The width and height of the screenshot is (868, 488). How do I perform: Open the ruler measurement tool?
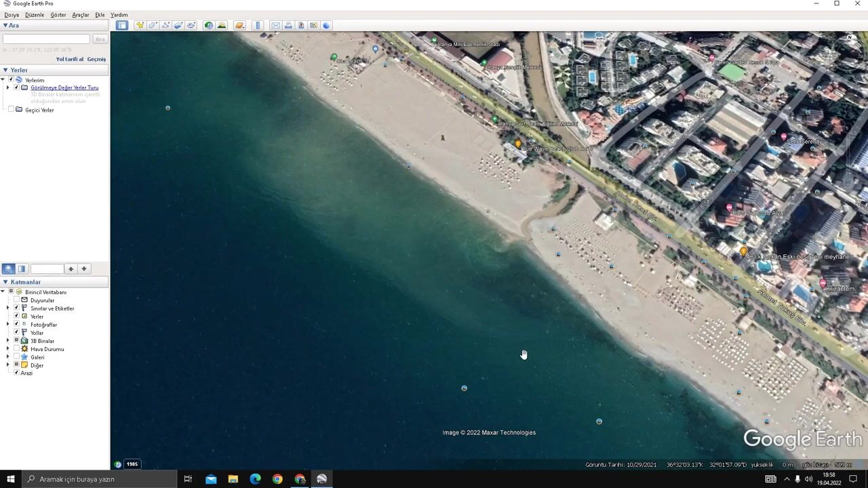(258, 25)
